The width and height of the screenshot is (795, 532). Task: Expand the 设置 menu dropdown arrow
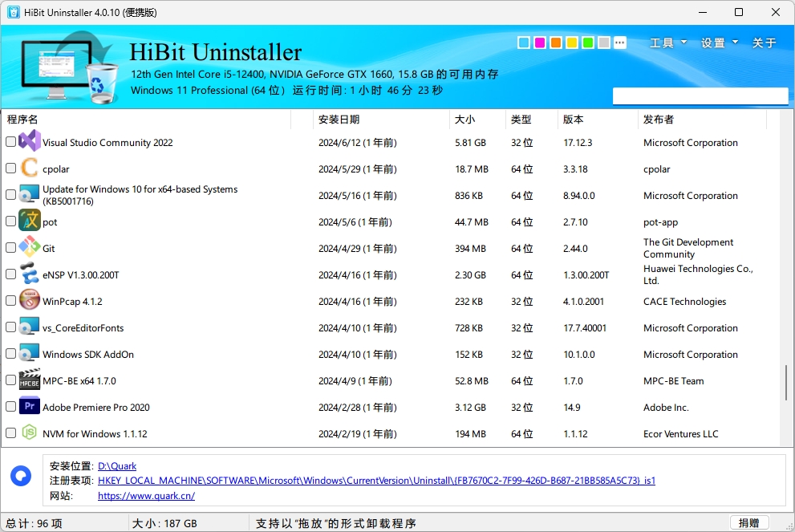735,42
